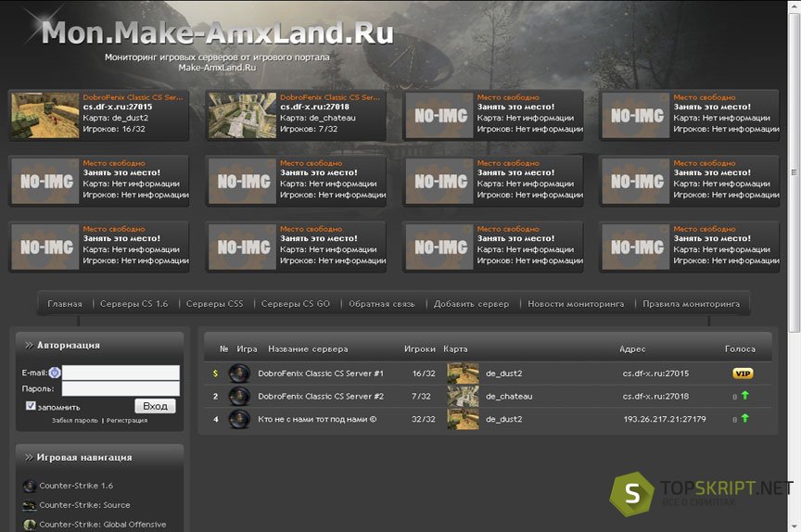The height and width of the screenshot is (532, 801).
Task: Open Обратная связь page
Action: (x=382, y=304)
